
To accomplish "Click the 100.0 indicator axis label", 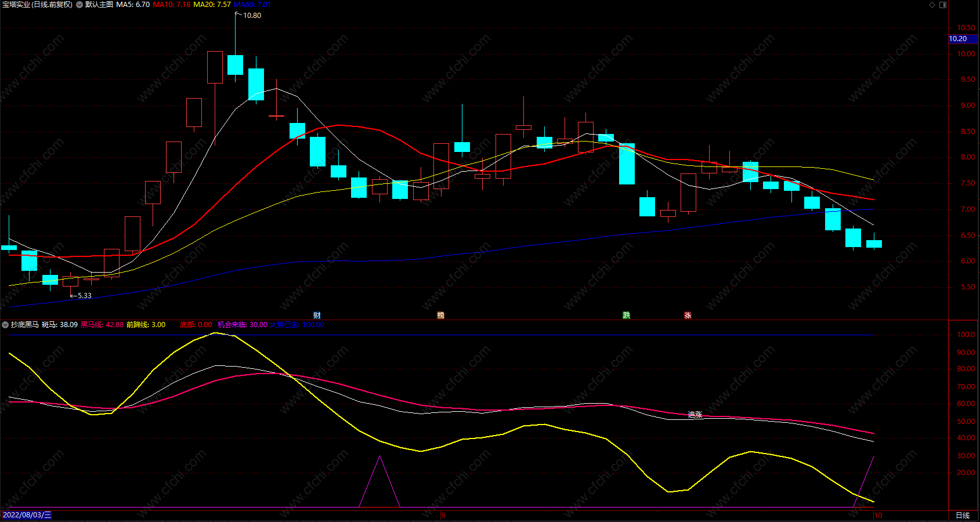I will [x=966, y=335].
